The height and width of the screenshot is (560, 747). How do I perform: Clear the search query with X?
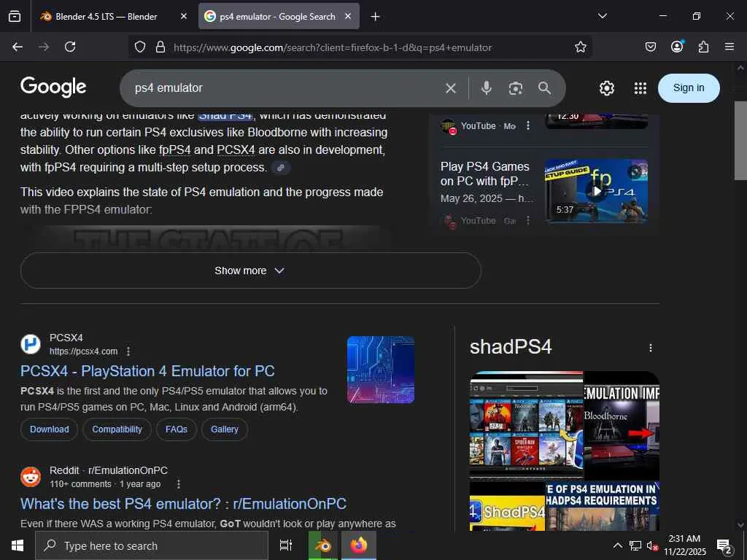(x=451, y=88)
